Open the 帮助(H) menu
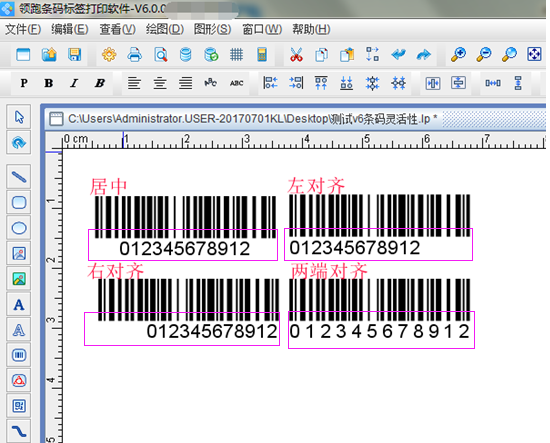This screenshot has width=550, height=443. [x=311, y=29]
